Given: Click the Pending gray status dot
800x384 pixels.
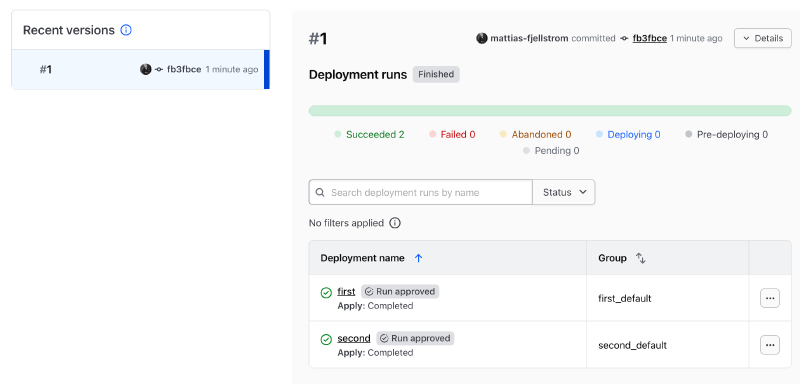Looking at the screenshot, I should tap(526, 151).
